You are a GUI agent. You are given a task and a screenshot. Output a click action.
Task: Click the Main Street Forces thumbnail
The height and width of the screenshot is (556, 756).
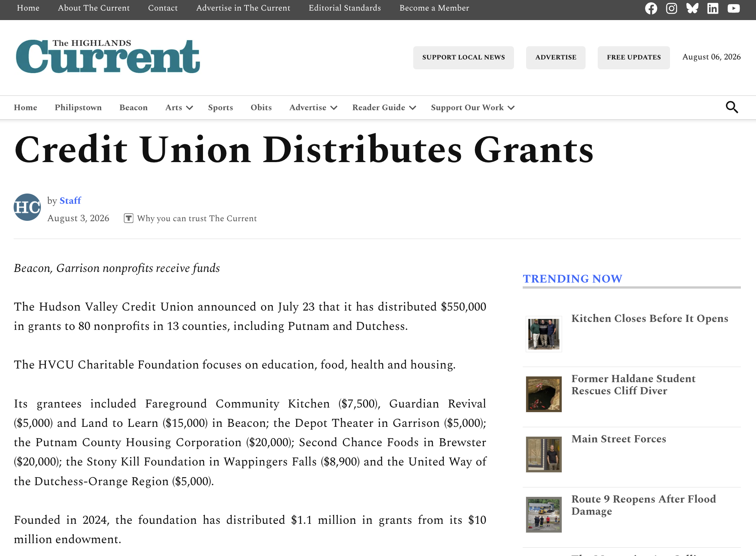click(544, 454)
